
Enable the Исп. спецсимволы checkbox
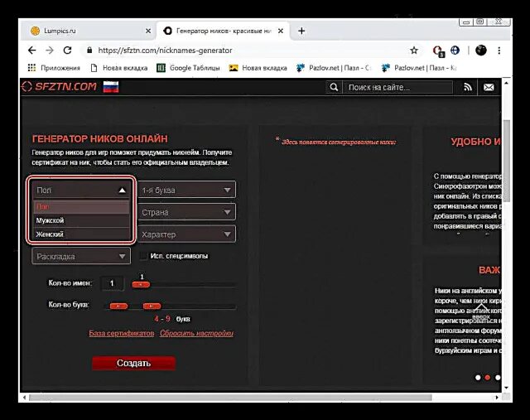pyautogui.click(x=143, y=256)
